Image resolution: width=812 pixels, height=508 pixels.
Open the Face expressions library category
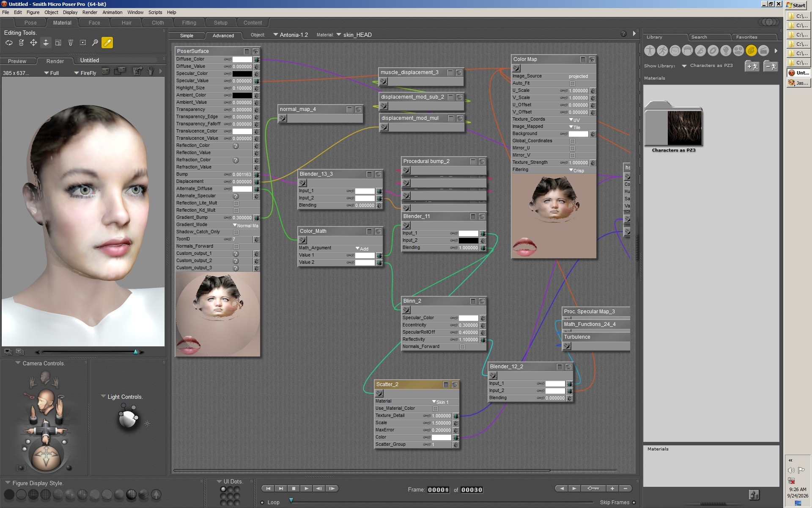click(675, 51)
